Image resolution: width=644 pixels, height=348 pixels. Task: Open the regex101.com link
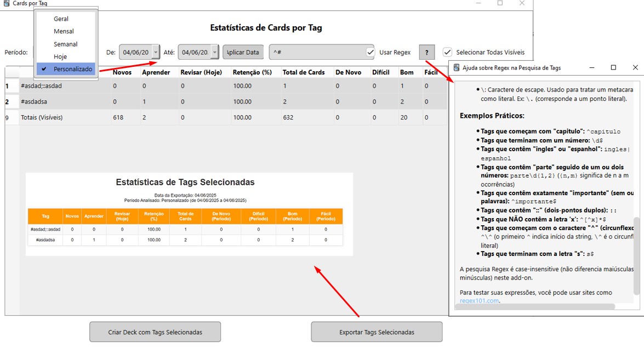[479, 300]
